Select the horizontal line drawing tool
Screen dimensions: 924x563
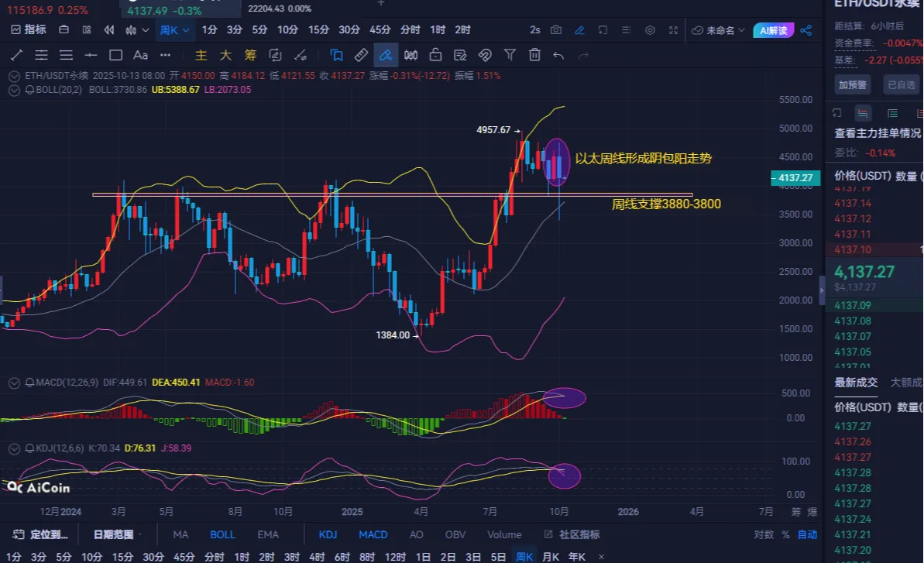(x=91, y=55)
